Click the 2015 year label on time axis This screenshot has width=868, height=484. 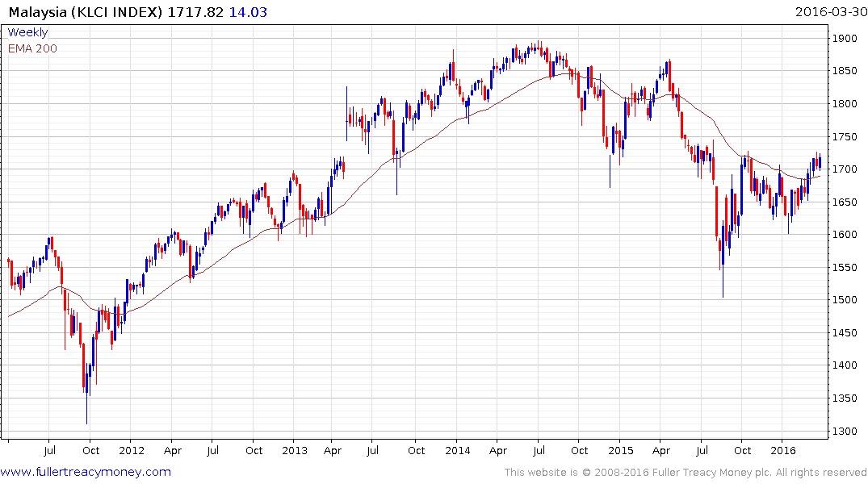click(621, 450)
